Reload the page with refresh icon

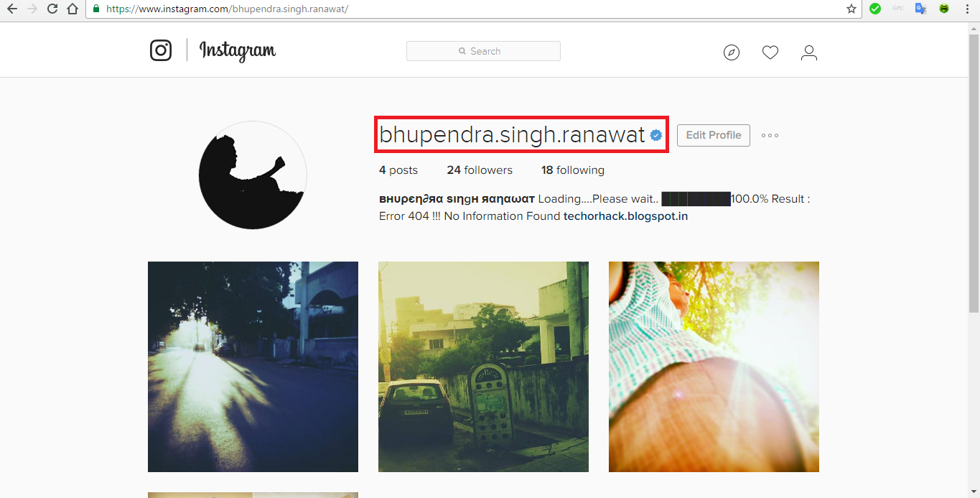(x=52, y=9)
